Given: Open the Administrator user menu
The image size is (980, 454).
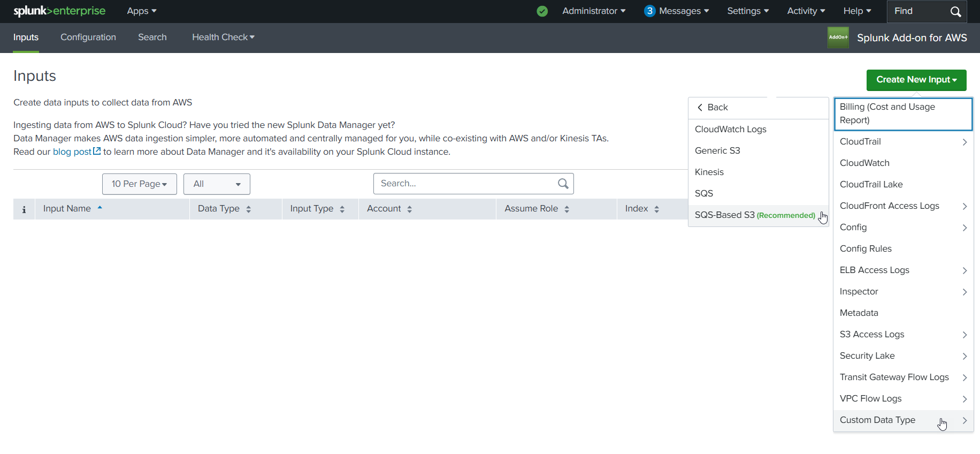Looking at the screenshot, I should pyautogui.click(x=594, y=11).
